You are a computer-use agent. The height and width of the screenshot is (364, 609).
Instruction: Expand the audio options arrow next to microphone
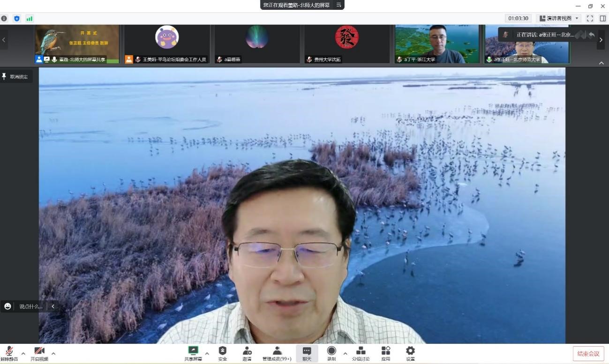coord(23,353)
